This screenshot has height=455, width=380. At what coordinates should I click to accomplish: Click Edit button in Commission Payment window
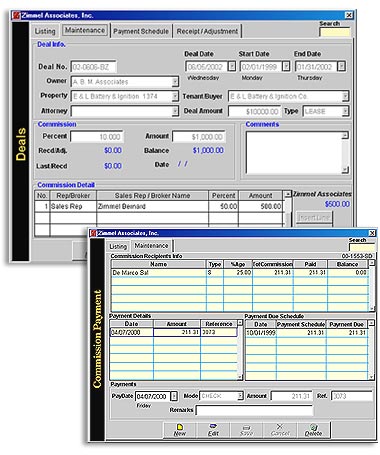(x=213, y=430)
